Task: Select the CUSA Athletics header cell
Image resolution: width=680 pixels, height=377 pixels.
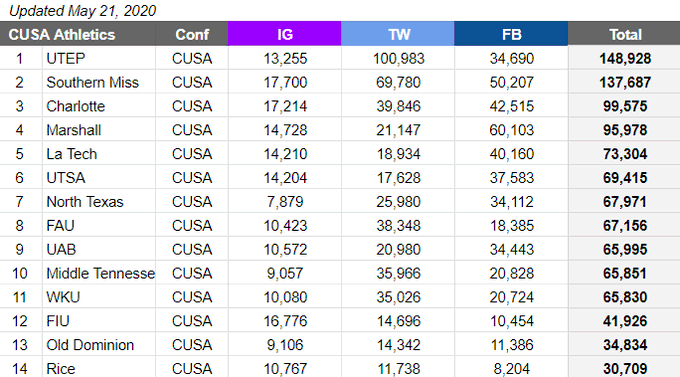Action: point(78,34)
